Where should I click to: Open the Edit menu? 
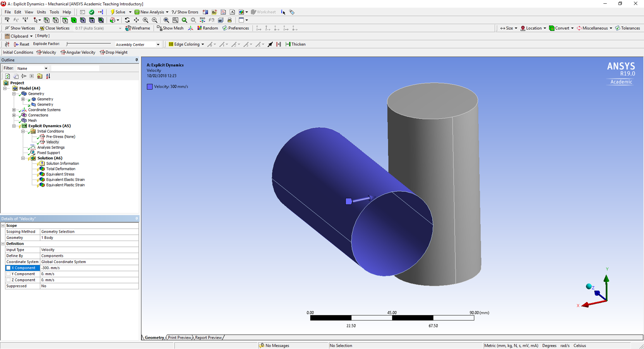tap(18, 12)
